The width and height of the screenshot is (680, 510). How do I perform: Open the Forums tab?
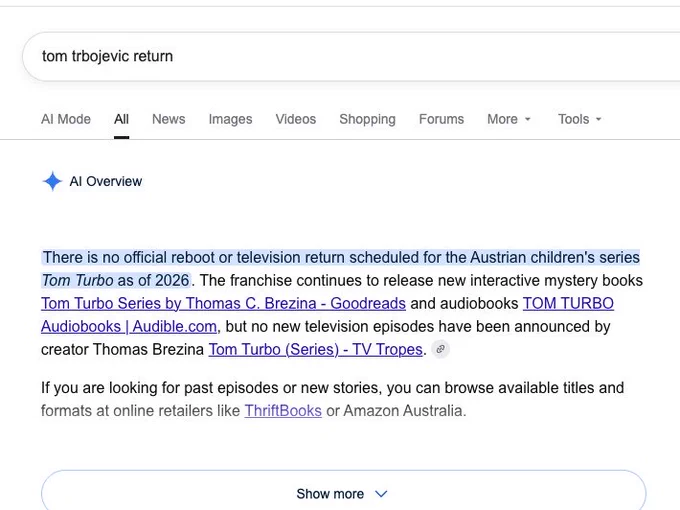(441, 119)
